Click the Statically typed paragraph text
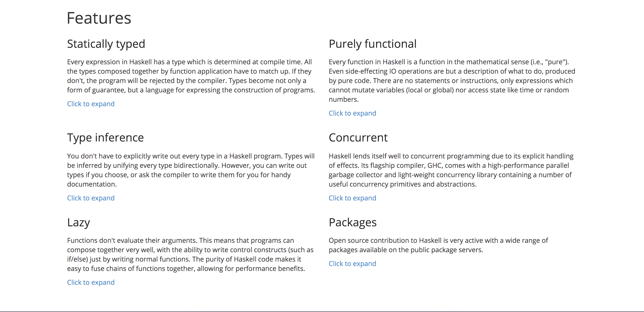644x312 pixels. pos(191,76)
